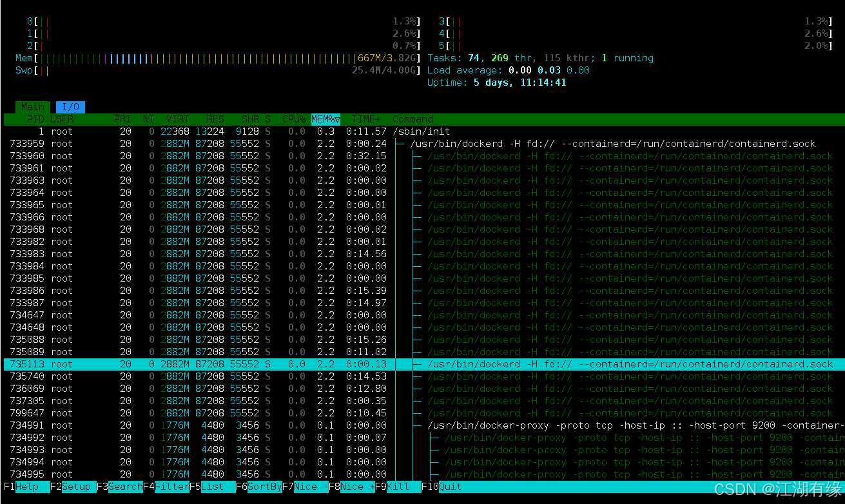
Task: Select dockerd thread row PID 736069
Action: [423, 389]
